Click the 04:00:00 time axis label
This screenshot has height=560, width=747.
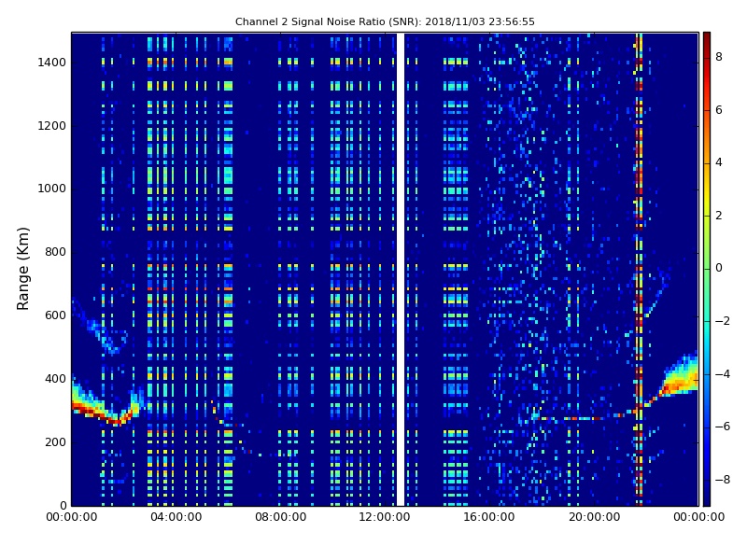176,517
